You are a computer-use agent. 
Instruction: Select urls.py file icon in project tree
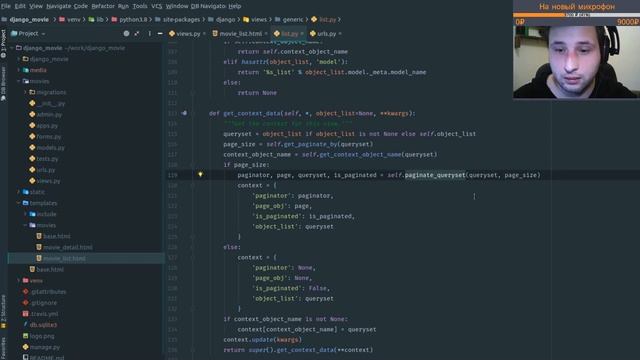click(x=32, y=169)
